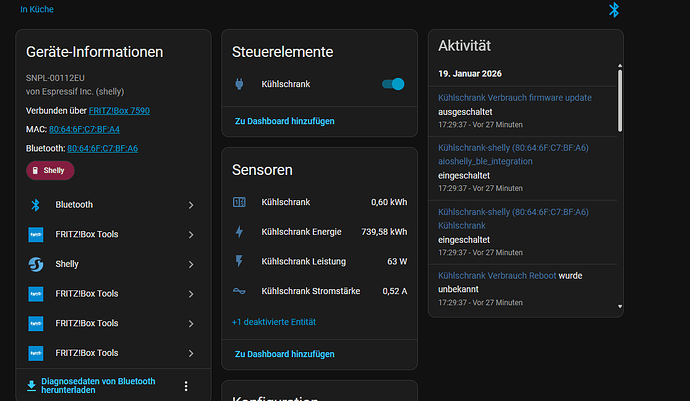Show the '+1 deaktivierte Entität' entry
690x401 pixels.
[274, 322]
